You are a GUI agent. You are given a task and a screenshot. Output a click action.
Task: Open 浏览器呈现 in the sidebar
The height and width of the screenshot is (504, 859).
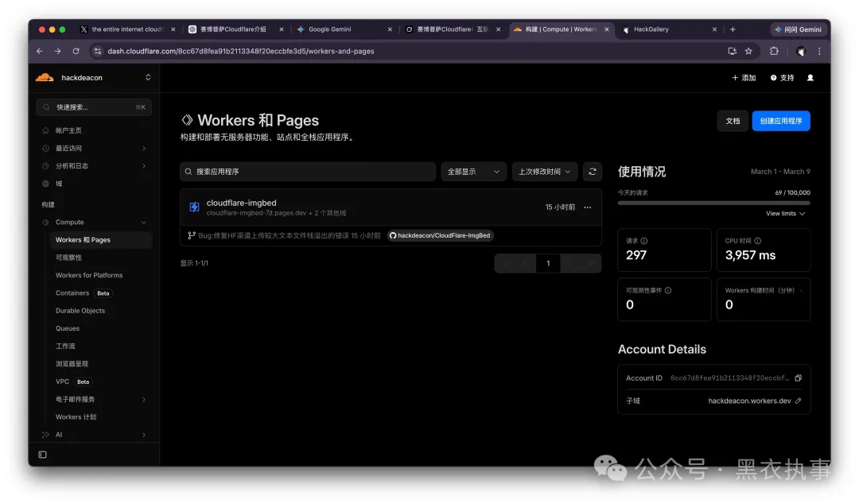(72, 364)
